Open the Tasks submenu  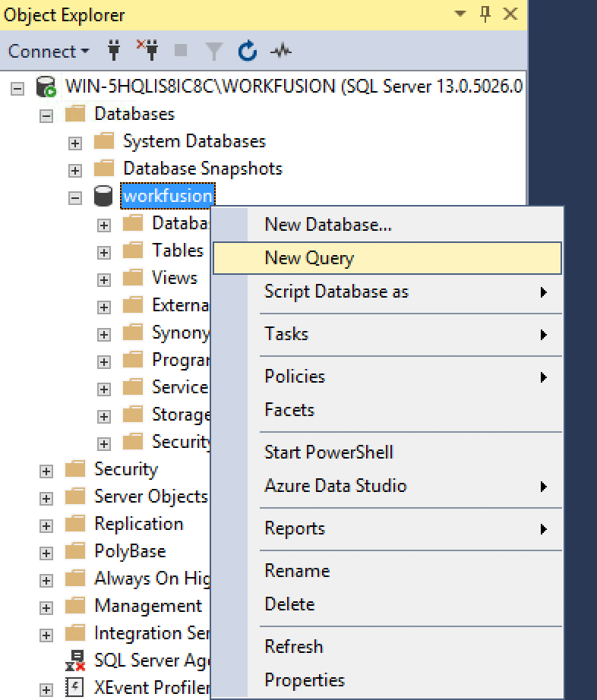click(x=387, y=334)
